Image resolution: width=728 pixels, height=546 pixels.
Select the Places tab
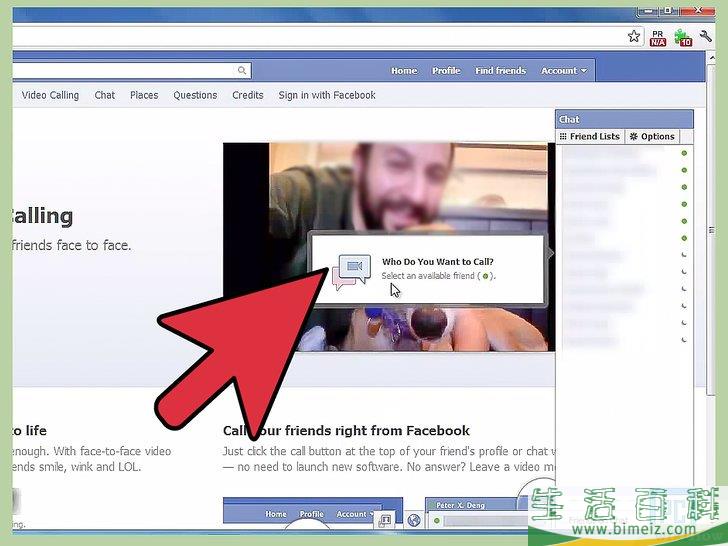tap(144, 95)
